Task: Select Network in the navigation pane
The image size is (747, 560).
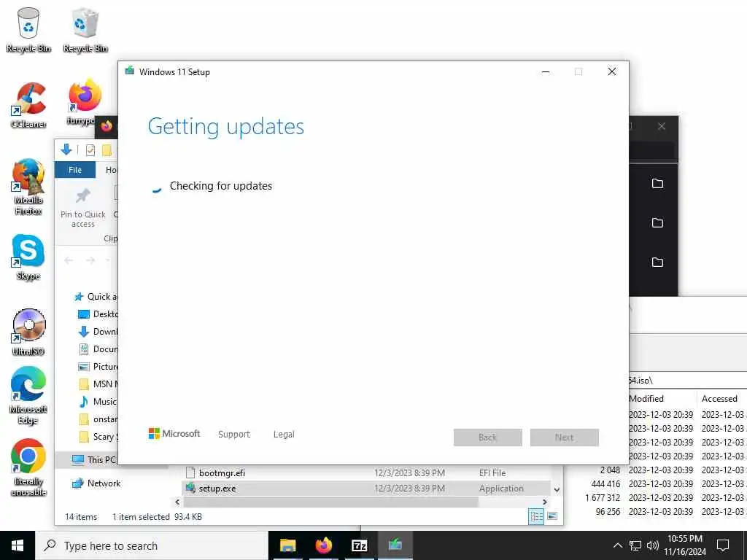Action: (96, 483)
